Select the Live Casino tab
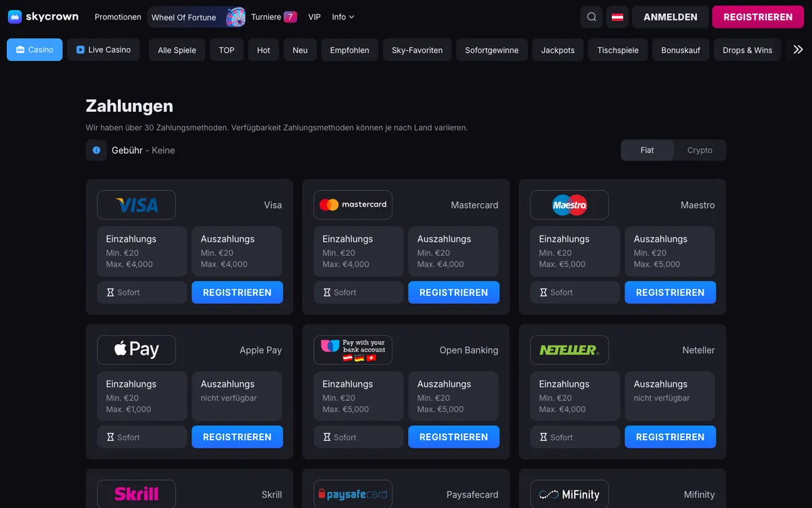This screenshot has width=812, height=508. pyautogui.click(x=104, y=49)
